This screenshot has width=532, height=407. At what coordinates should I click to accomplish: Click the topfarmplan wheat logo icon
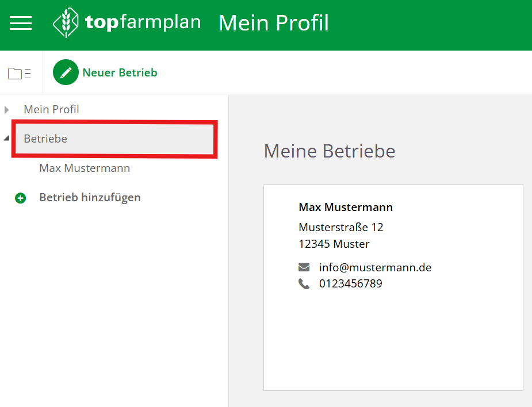click(x=65, y=23)
